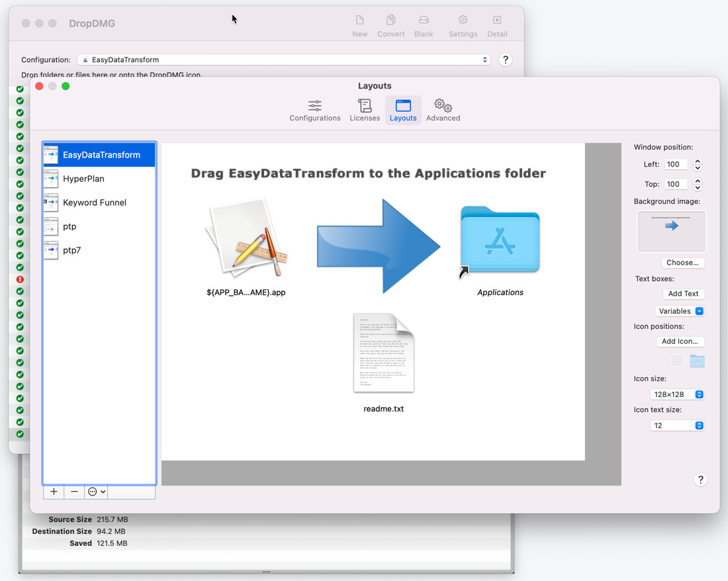Viewport: 728px width, 581px height.
Task: Click the red error status indicator
Action: pos(20,279)
